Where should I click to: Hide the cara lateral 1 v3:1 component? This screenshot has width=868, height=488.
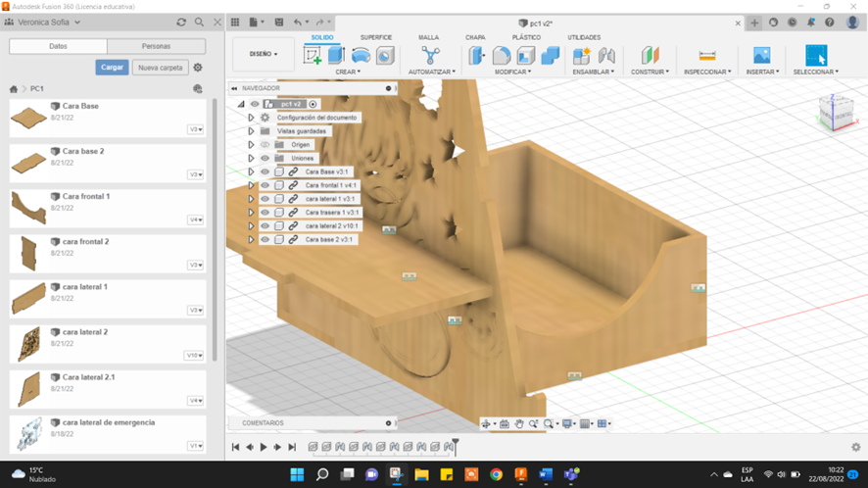point(265,199)
